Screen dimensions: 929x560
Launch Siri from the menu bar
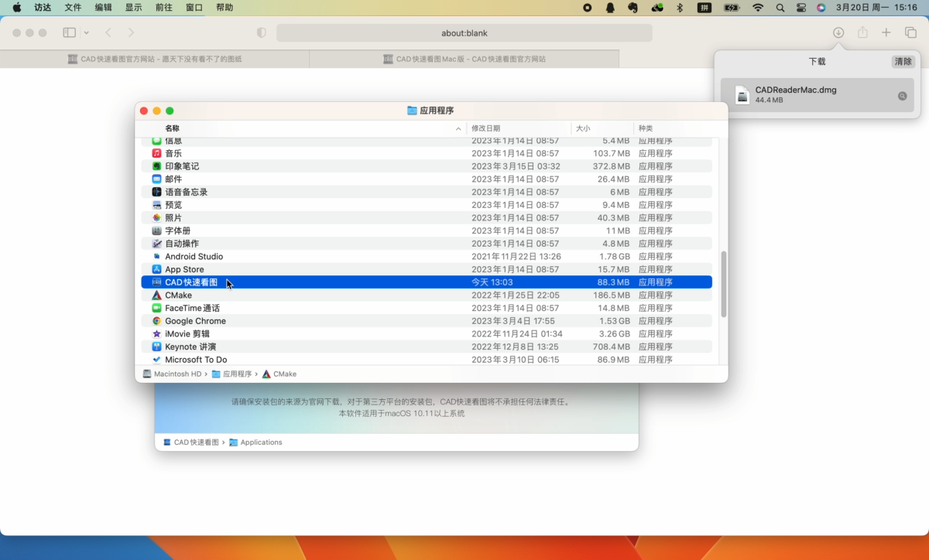pos(821,8)
